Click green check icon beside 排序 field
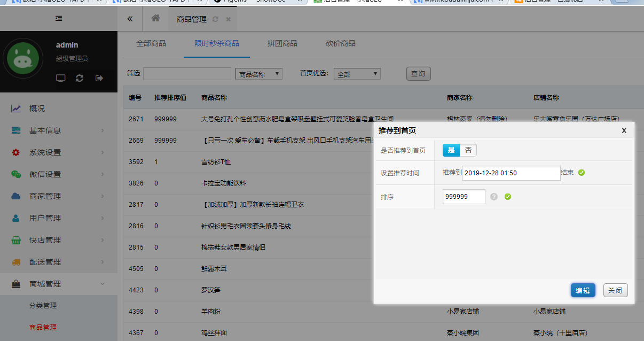 click(508, 197)
